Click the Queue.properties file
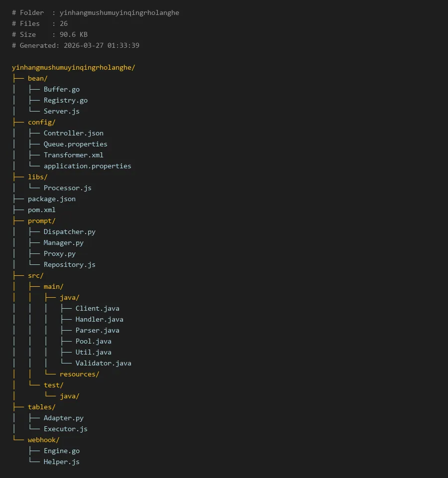The image size is (448, 478). click(75, 144)
